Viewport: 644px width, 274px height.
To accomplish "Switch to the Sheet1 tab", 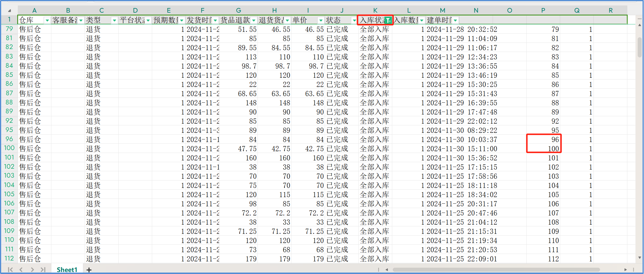I will [67, 270].
